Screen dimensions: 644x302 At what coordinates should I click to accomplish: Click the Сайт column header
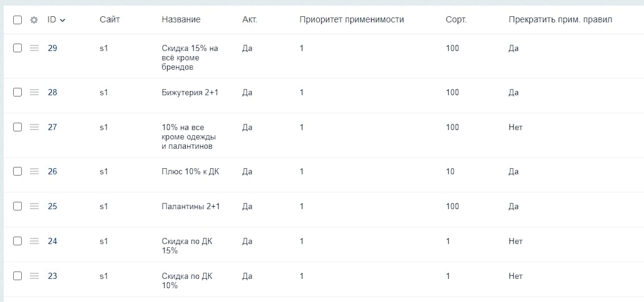point(110,19)
